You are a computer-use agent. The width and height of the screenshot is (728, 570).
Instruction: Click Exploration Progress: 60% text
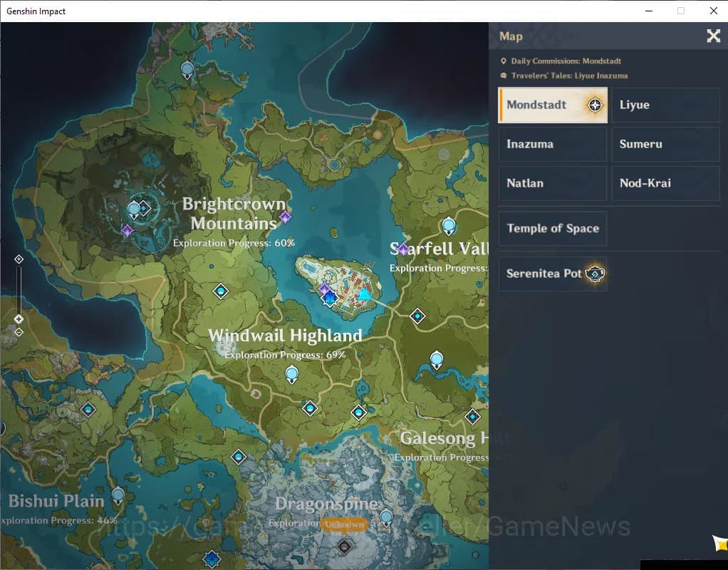click(234, 243)
